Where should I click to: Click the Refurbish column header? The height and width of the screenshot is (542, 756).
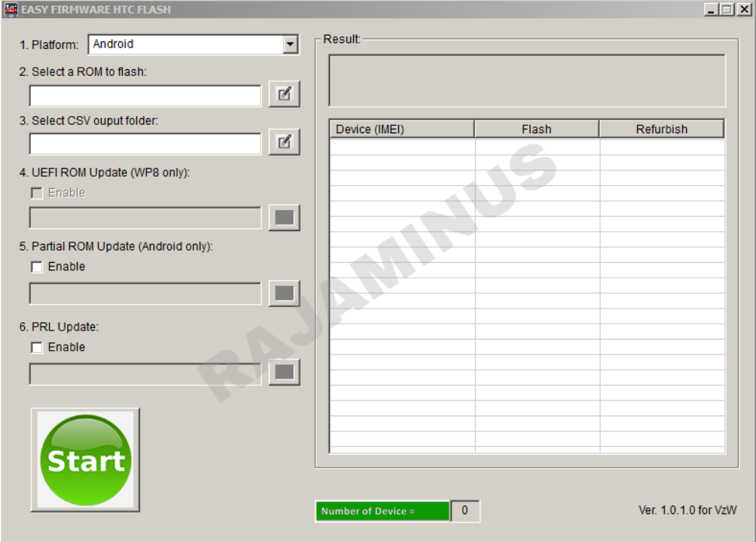pyautogui.click(x=661, y=129)
